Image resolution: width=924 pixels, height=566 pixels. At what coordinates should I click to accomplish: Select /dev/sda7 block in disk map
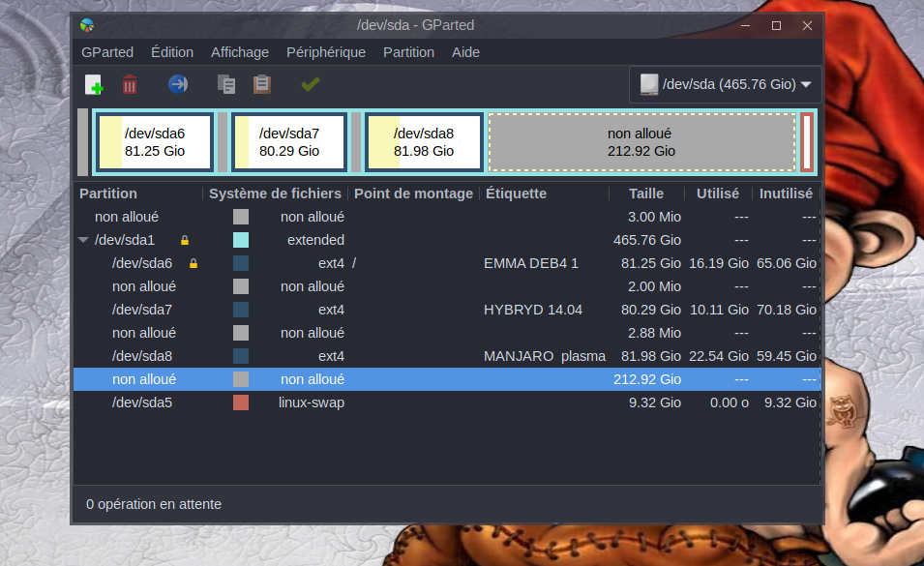point(288,142)
